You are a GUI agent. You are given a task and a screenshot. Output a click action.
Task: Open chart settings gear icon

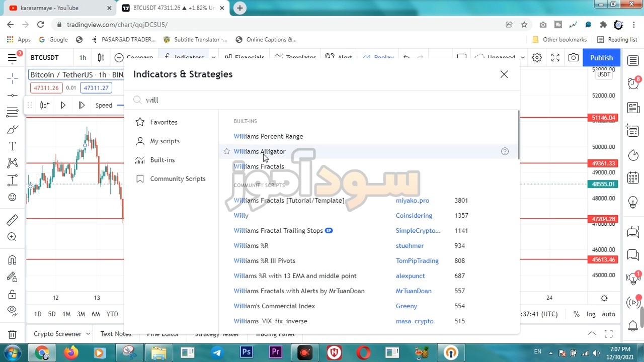pyautogui.click(x=537, y=58)
